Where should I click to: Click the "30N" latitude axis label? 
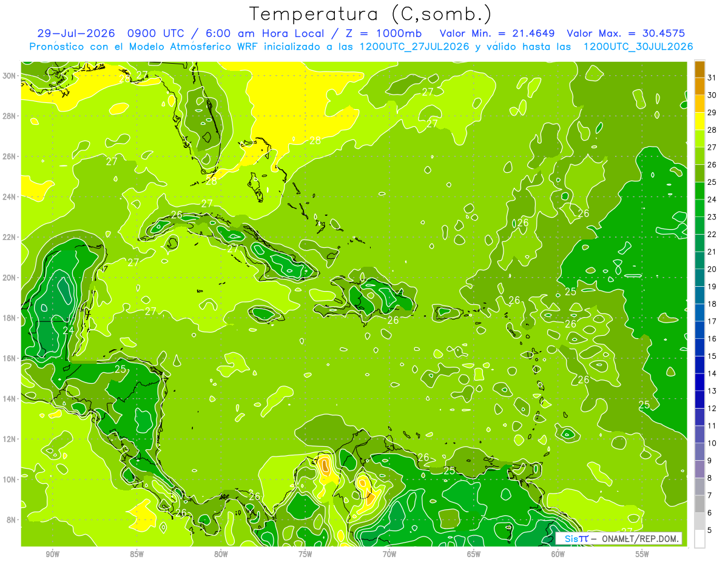coord(10,75)
